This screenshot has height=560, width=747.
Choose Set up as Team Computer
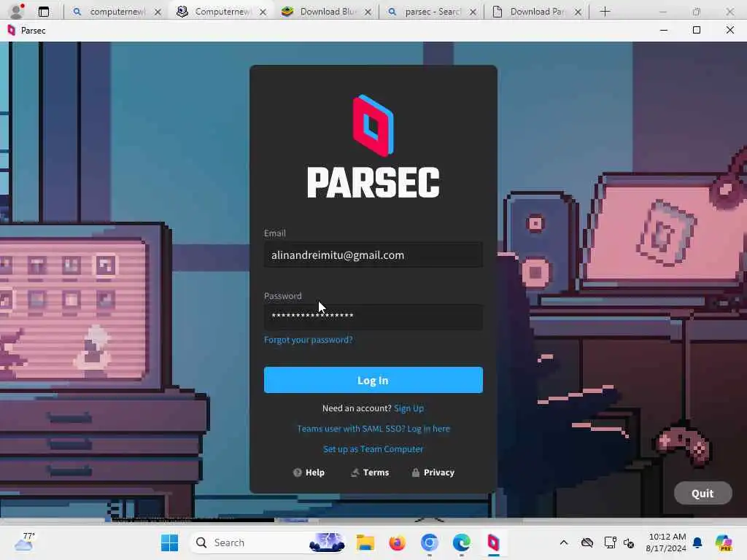tap(373, 449)
